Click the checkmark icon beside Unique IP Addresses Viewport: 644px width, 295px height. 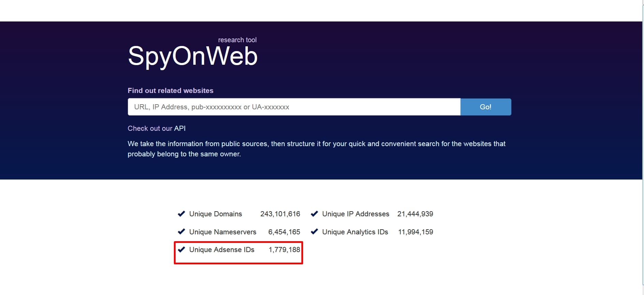(314, 214)
